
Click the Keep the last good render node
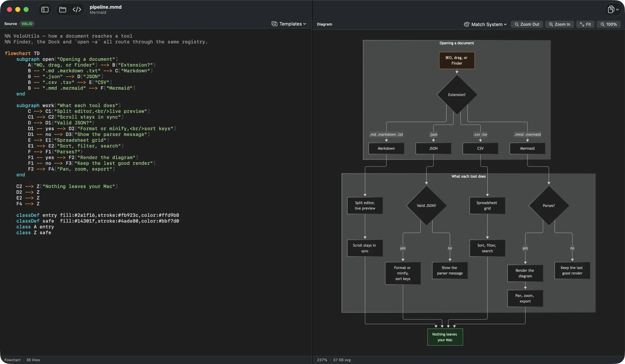[572, 271]
